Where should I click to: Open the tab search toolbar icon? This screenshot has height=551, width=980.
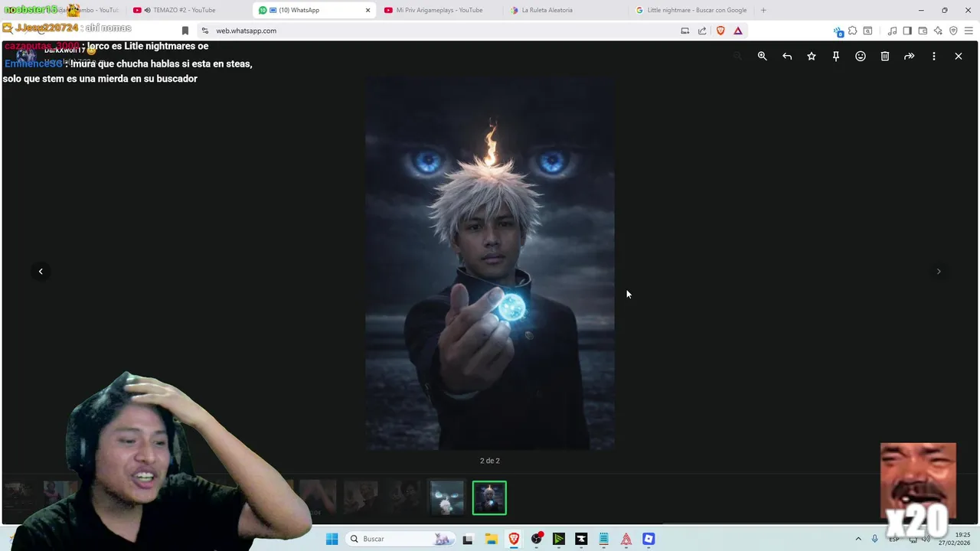tap(867, 31)
